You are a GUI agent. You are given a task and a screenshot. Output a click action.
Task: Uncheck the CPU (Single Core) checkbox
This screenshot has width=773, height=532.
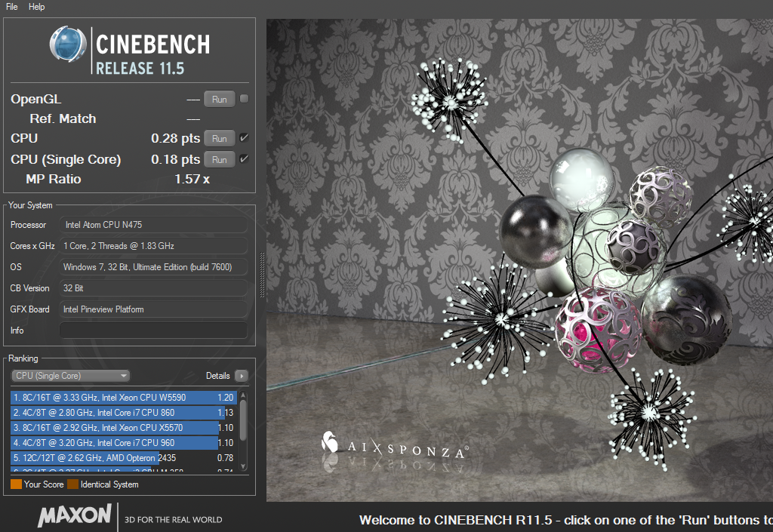(x=244, y=159)
